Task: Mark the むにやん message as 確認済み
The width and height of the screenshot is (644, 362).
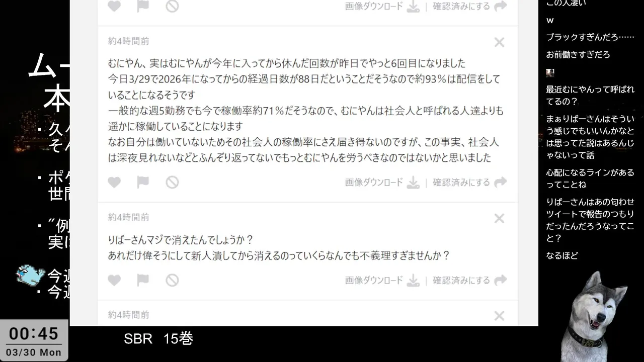Action: tap(470, 183)
